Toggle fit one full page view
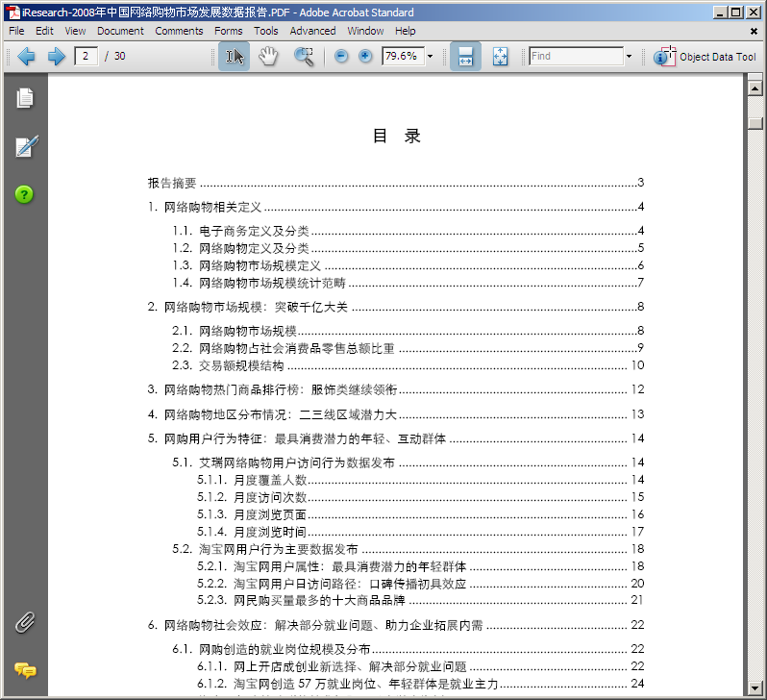767x700 pixels. (x=500, y=57)
